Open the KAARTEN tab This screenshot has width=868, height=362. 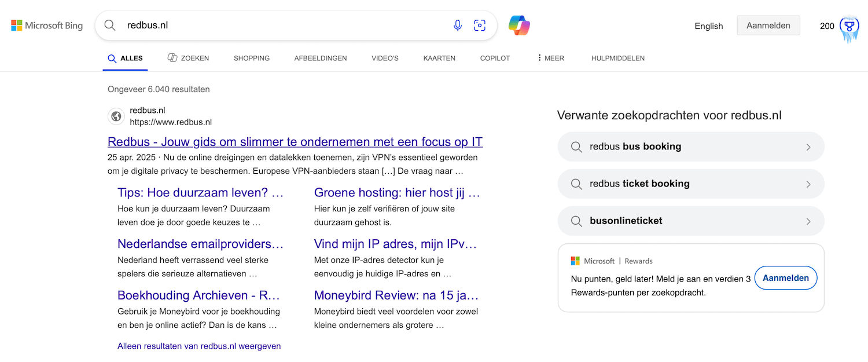439,58
